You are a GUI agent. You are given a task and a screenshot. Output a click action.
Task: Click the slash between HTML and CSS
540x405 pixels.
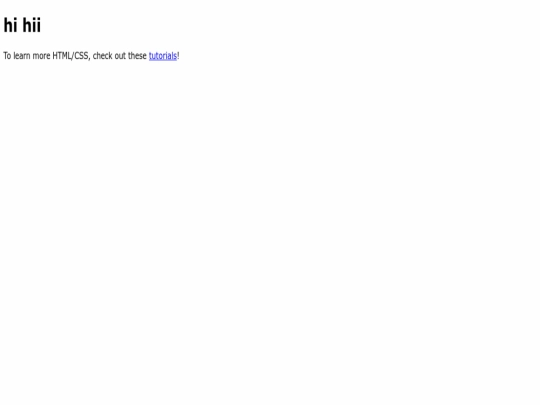click(73, 56)
